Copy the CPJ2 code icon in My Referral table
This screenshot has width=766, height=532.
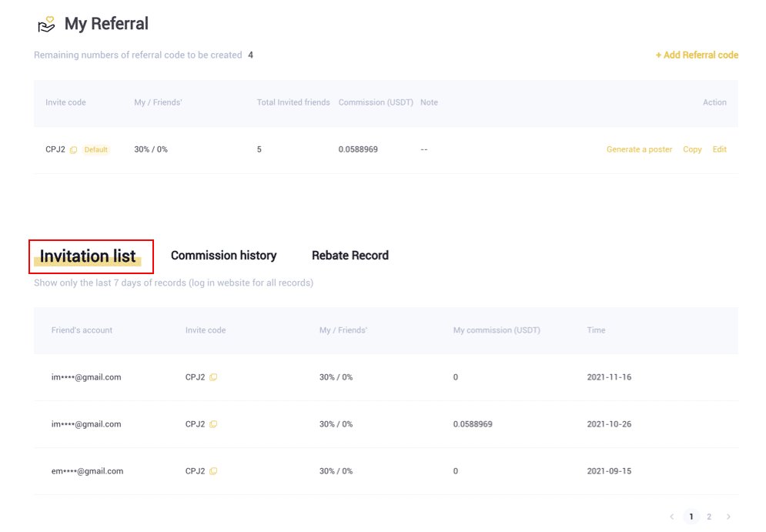tap(73, 150)
